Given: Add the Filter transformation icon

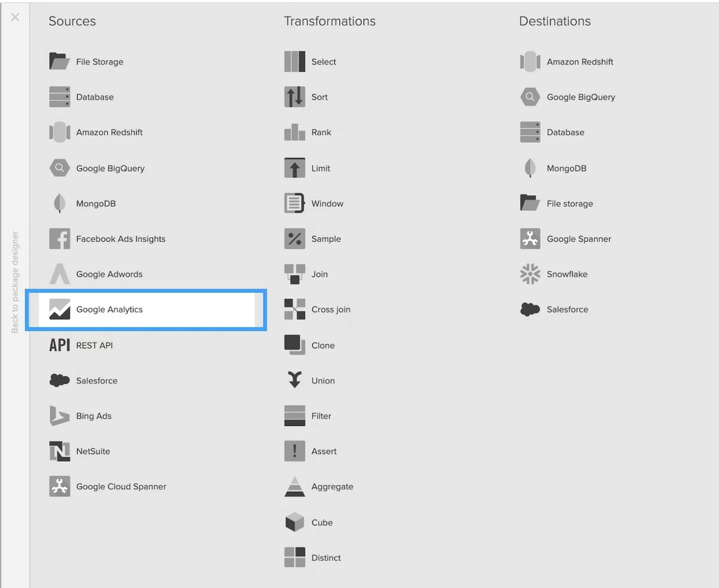Looking at the screenshot, I should coord(295,416).
